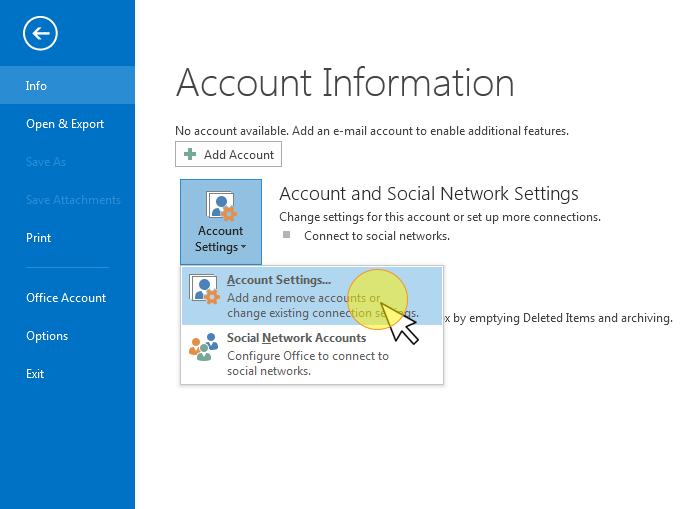The image size is (694, 509).
Task: Toggle the Account Settings dropdown button
Action: 221,222
